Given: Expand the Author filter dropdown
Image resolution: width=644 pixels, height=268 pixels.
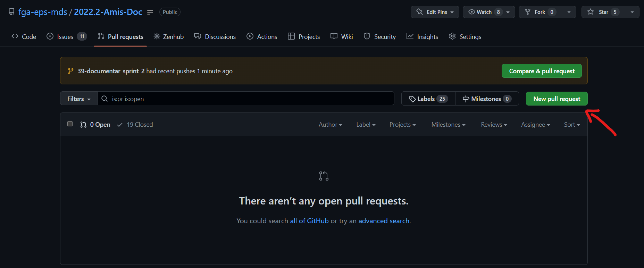Looking at the screenshot, I should point(331,124).
